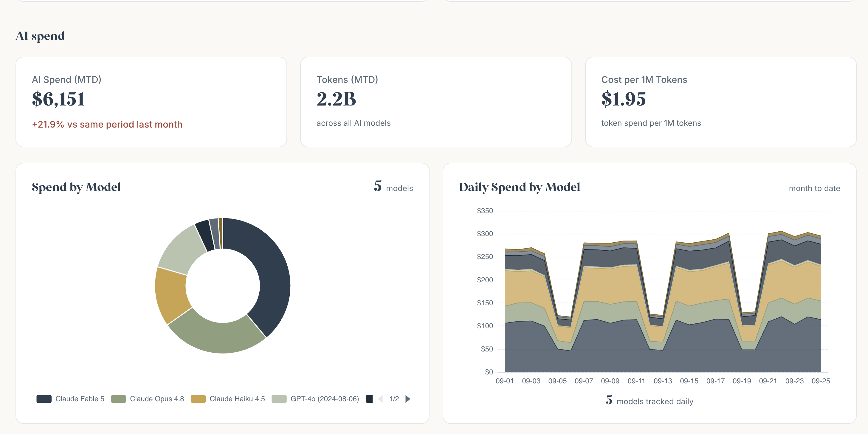Image resolution: width=868 pixels, height=434 pixels.
Task: Click the Tokens (MTD) card label
Action: tap(347, 80)
